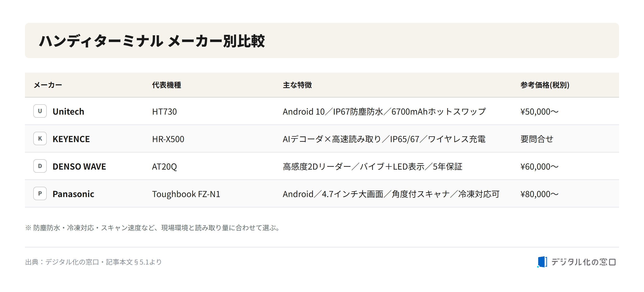This screenshot has width=644, height=292.
Task: Click the Unitech 'U' badge icon
Action: tap(40, 111)
